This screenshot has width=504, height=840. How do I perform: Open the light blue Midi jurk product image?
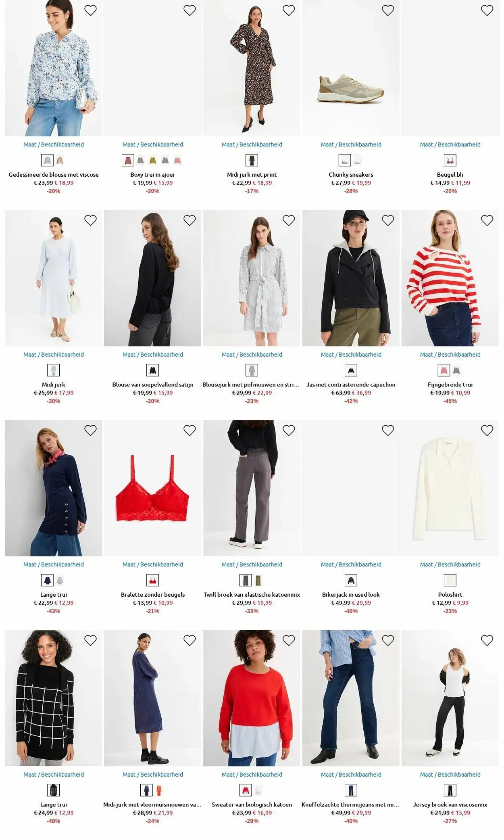[54, 278]
